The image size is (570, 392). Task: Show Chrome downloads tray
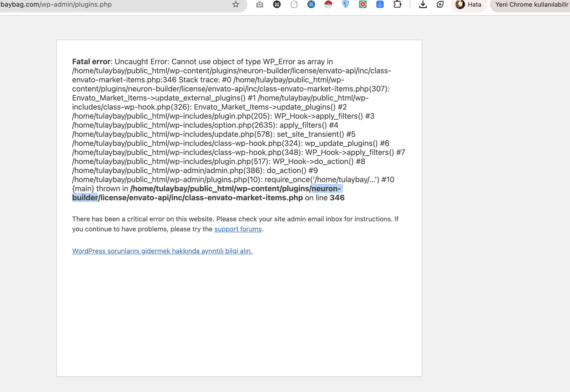click(423, 5)
